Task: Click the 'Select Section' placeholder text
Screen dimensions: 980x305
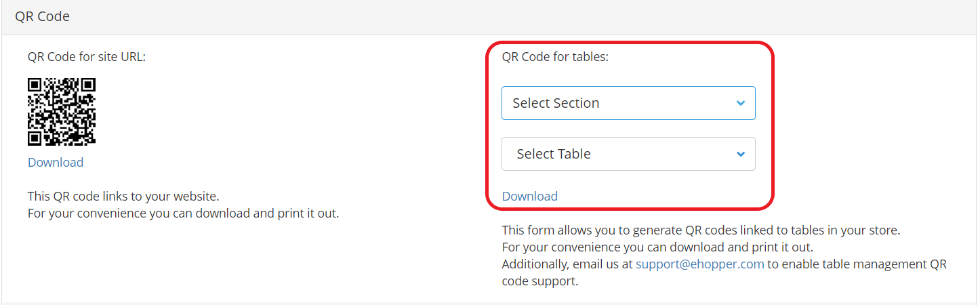Action: tap(556, 103)
